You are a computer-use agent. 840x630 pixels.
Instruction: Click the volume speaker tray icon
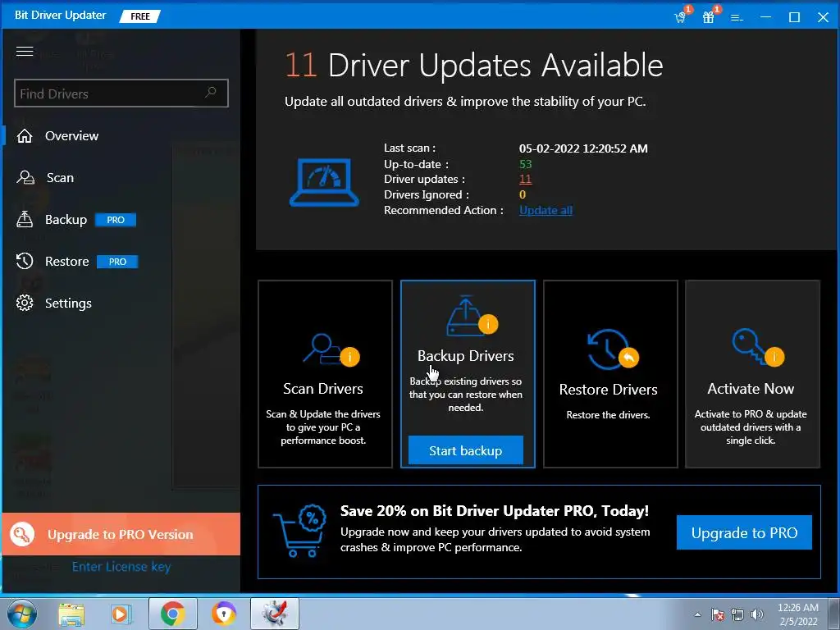[757, 614]
